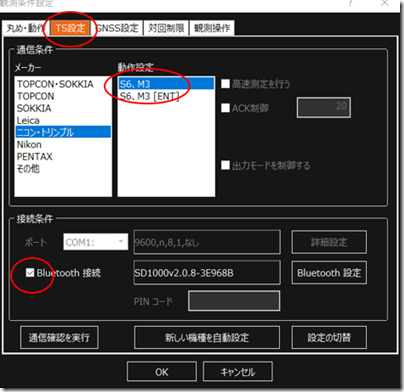Click the キャンセル button
This screenshot has width=404, height=392.
click(238, 372)
